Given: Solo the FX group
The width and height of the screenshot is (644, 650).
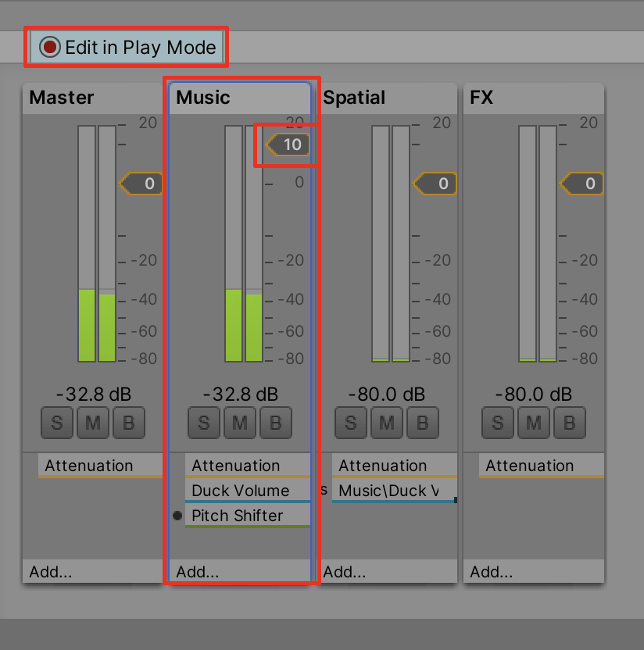Looking at the screenshot, I should click(498, 423).
